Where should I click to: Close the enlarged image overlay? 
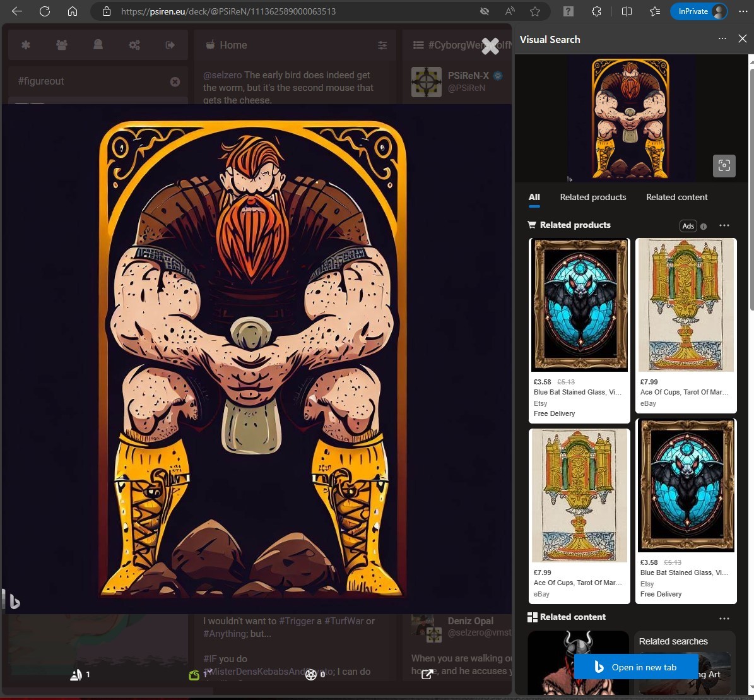click(x=490, y=46)
